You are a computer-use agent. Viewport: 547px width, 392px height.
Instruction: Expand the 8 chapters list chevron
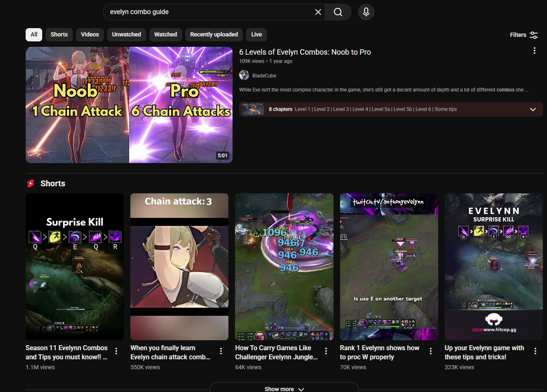pyautogui.click(x=533, y=109)
